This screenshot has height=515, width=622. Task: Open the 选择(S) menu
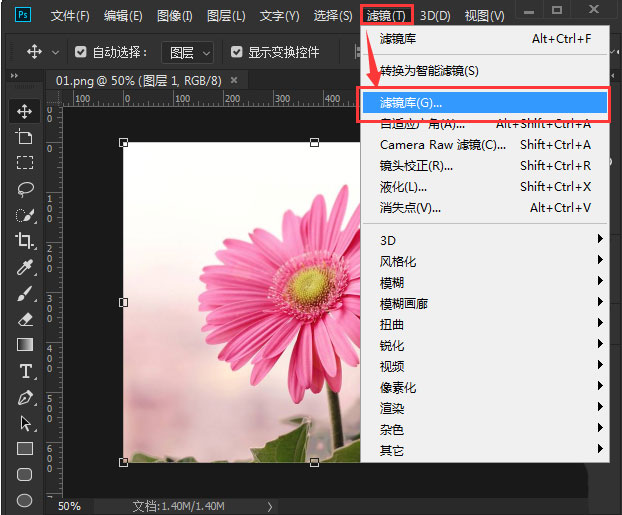(x=333, y=16)
